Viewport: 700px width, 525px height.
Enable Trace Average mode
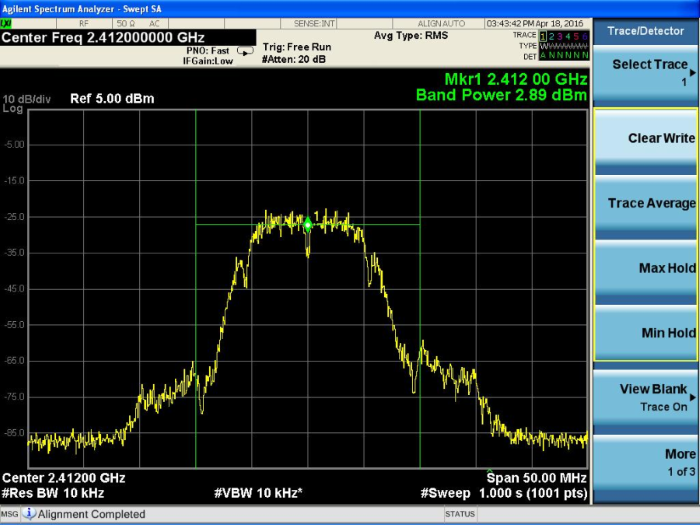pos(646,203)
